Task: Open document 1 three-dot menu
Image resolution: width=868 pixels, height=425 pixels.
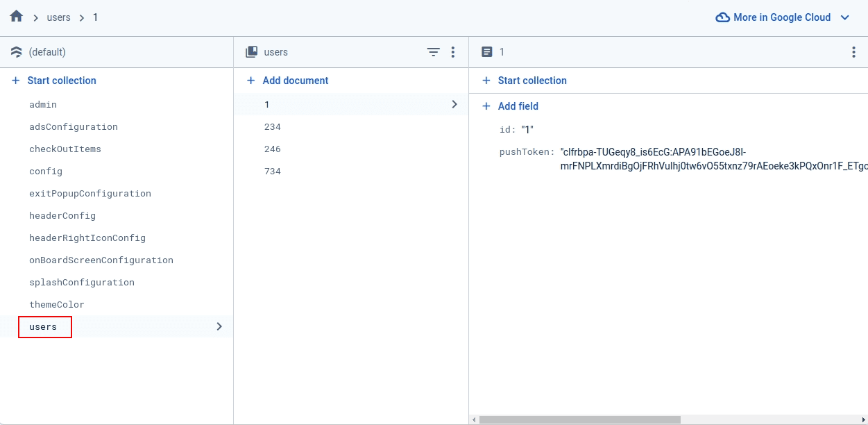Action: pos(853,52)
